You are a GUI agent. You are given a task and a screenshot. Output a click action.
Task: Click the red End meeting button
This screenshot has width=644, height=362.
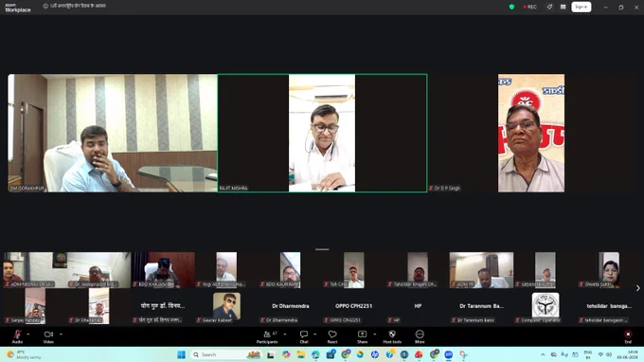pos(628,336)
